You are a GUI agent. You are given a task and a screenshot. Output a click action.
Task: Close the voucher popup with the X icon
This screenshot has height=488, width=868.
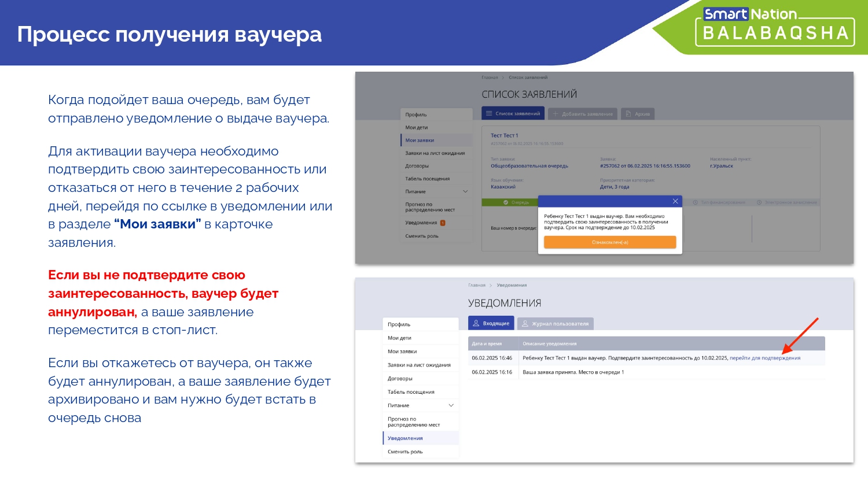coord(675,201)
